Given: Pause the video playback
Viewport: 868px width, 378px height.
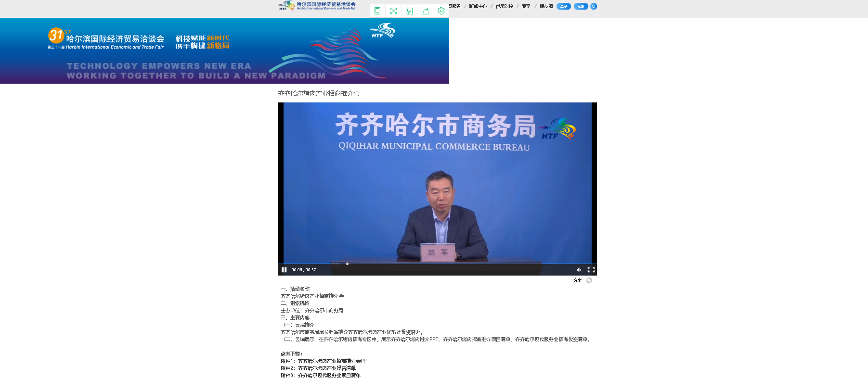Looking at the screenshot, I should pos(284,270).
